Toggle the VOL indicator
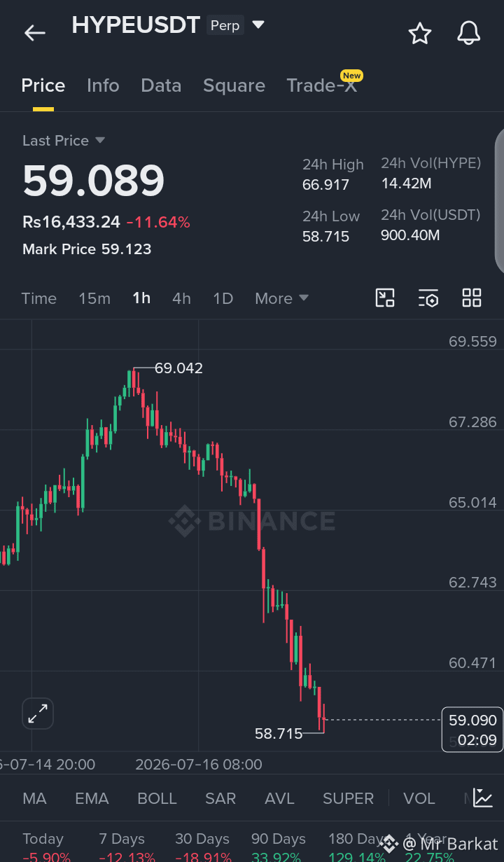The image size is (504, 862). 419,798
